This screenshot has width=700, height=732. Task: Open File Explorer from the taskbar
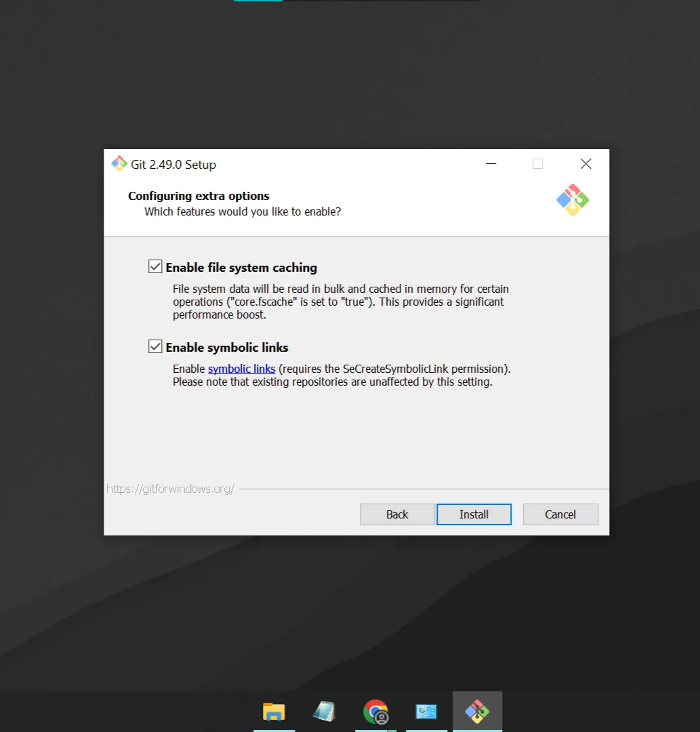point(274,712)
